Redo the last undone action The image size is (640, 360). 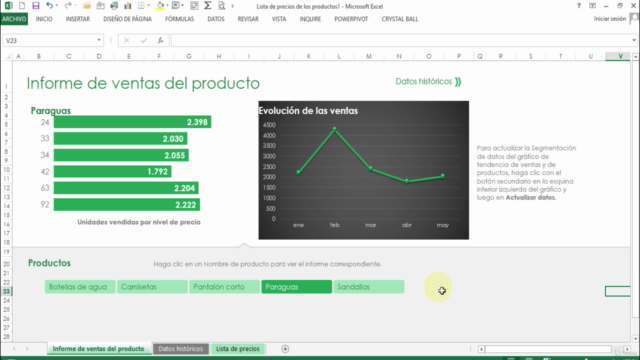click(x=68, y=6)
